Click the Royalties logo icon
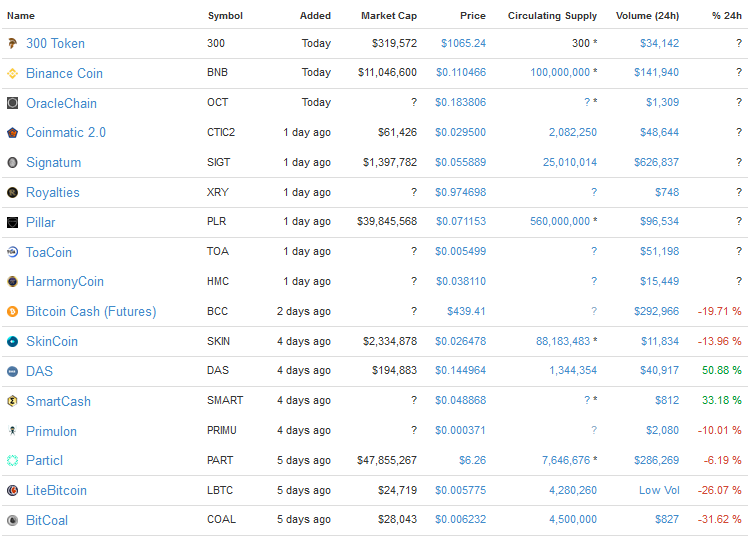Viewport: 752px width, 537px height. click(12, 192)
